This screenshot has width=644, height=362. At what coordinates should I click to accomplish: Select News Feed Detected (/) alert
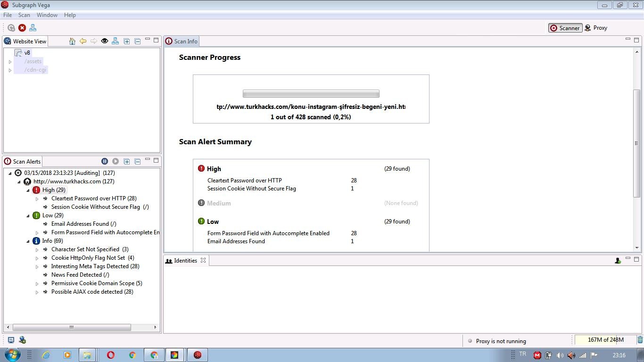pos(80,275)
